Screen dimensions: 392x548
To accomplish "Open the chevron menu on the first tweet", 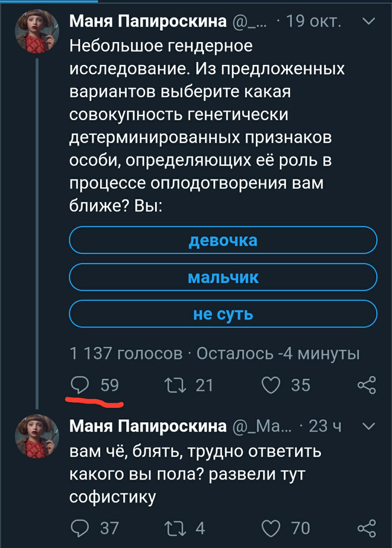I will pyautogui.click(x=368, y=22).
